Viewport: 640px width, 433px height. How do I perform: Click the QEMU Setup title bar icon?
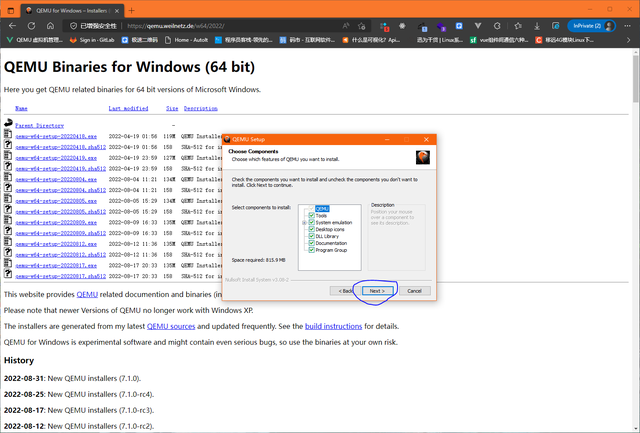click(x=228, y=139)
